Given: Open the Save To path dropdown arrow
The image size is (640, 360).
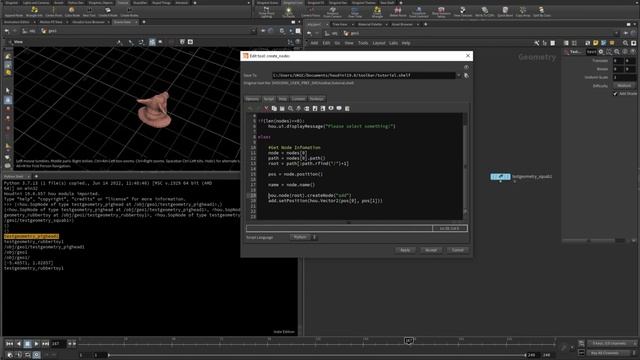Looking at the screenshot, I should click(458, 76).
